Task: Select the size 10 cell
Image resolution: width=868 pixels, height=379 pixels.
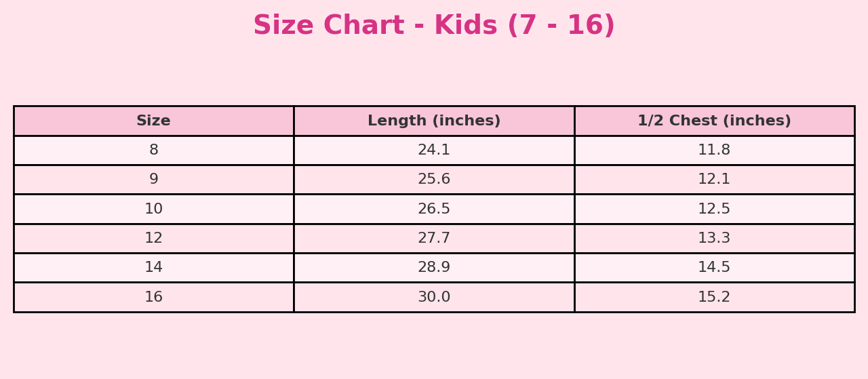Action: click(x=153, y=210)
